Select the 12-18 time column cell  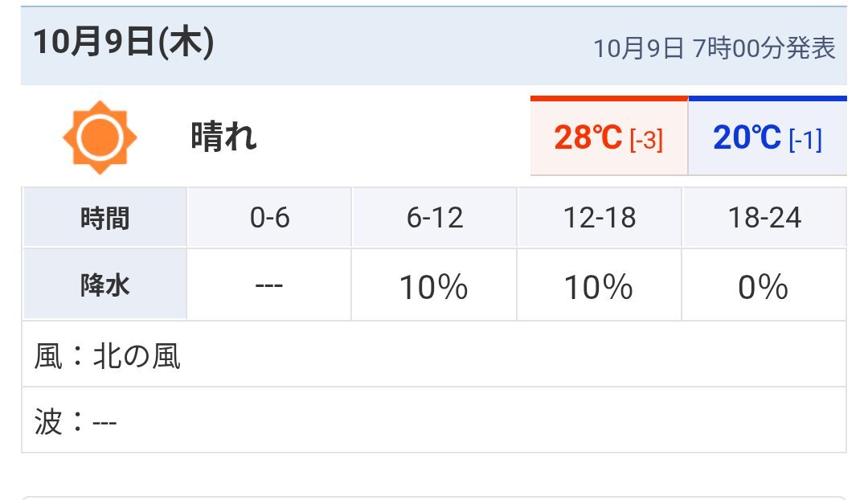(600, 218)
